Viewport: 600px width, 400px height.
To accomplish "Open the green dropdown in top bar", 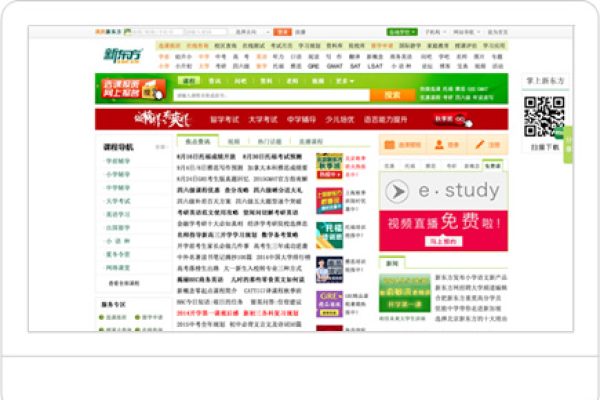I will [400, 32].
